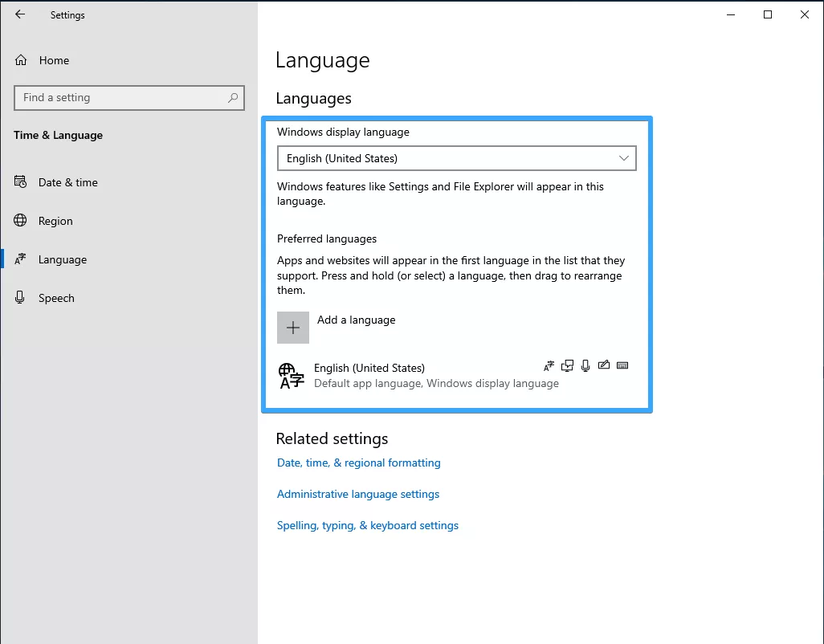This screenshot has width=824, height=644.
Task: Click the plus icon to add a language
Action: [293, 328]
